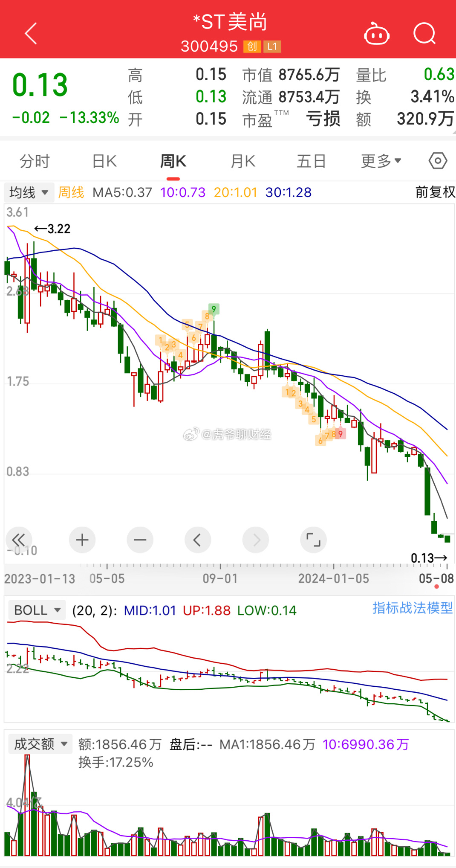
Task: Tap the back arrow in header
Action: click(x=31, y=33)
